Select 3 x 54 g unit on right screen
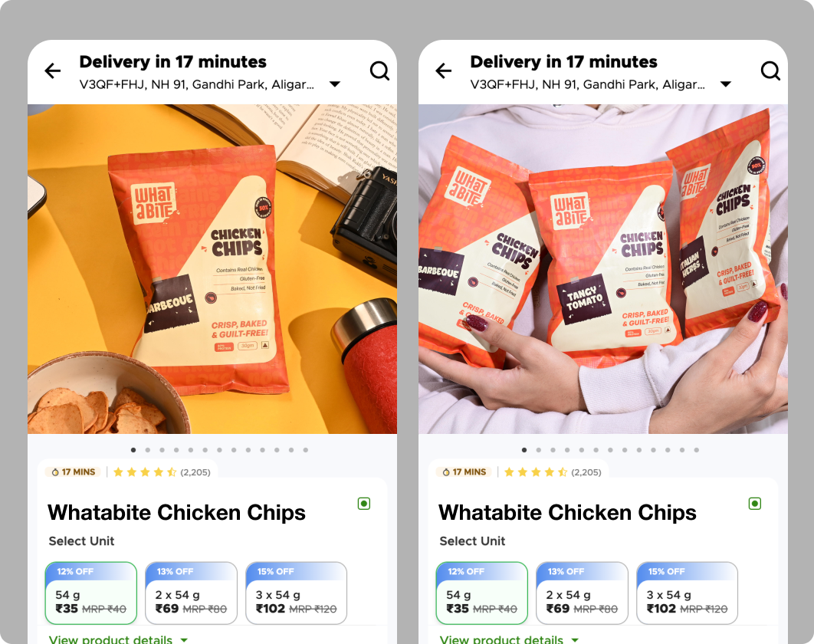 (687, 593)
